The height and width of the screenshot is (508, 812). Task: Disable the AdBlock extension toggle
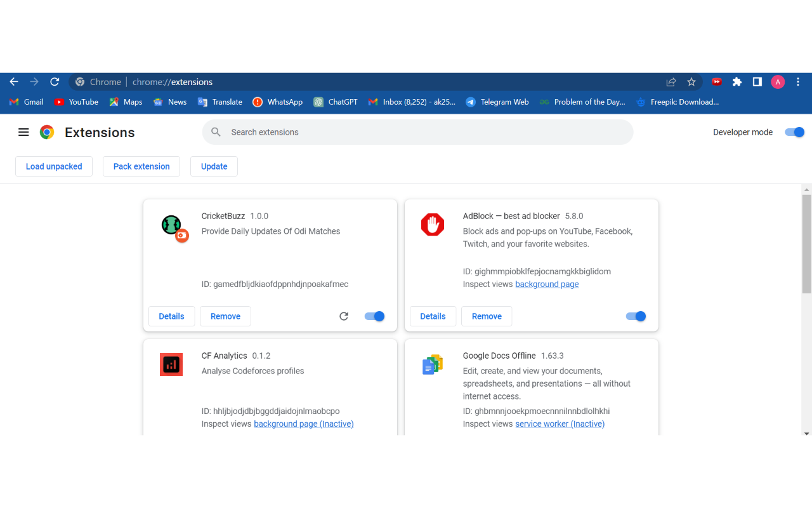coord(636,316)
